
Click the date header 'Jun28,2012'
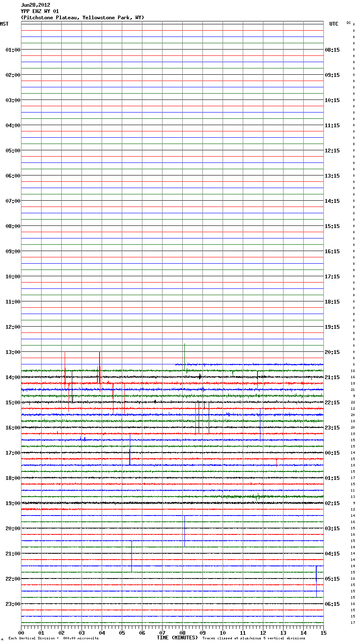35,5
